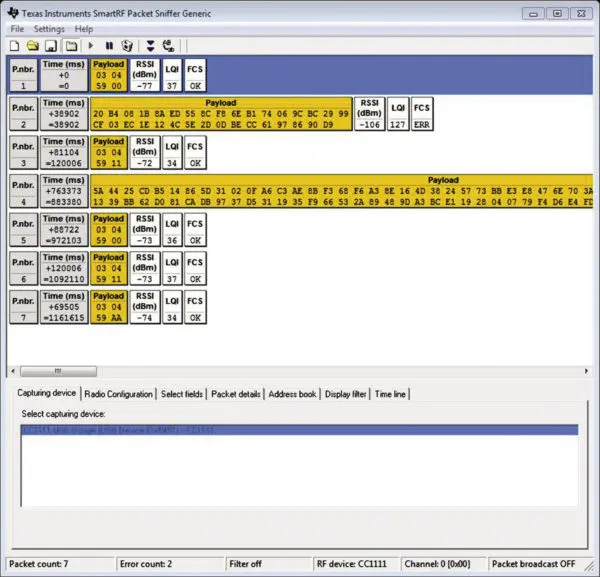600x577 pixels.
Task: Toggle auto-scroll with the double down arrow icon
Action: (x=150, y=46)
